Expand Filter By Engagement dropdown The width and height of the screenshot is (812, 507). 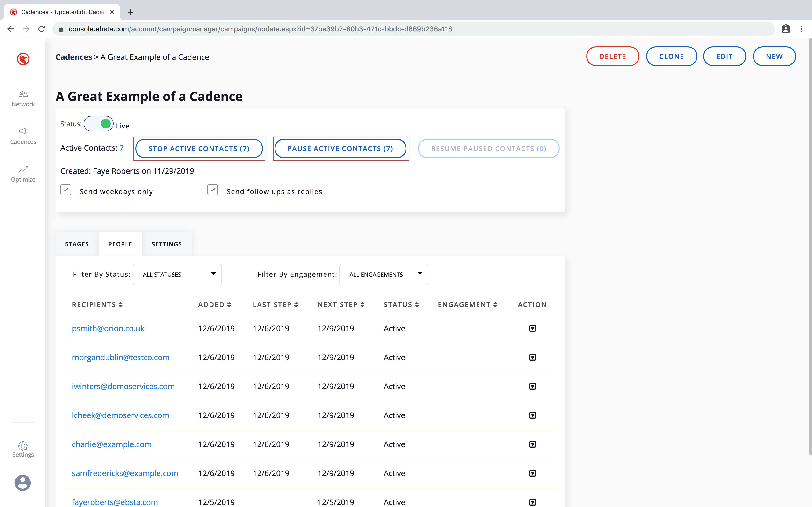coord(384,274)
